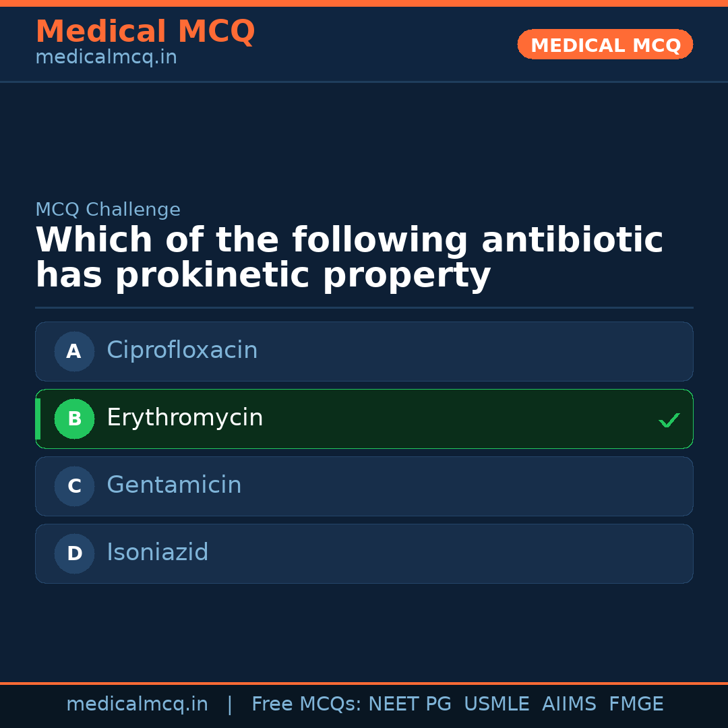Click the green checkmark on Erythromycin
The image size is (728, 728).
(x=669, y=420)
